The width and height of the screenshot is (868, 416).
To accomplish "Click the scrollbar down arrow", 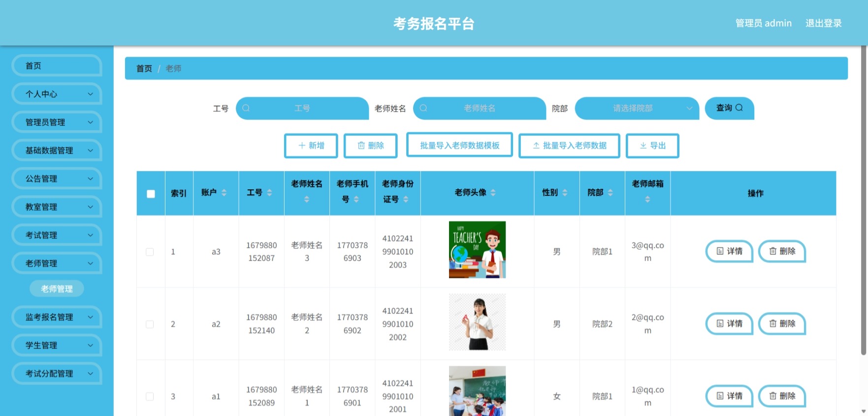I will [x=864, y=411].
